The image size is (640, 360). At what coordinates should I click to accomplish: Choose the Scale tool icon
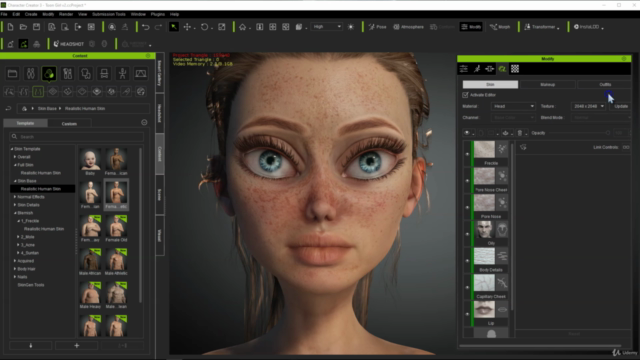tap(222, 27)
